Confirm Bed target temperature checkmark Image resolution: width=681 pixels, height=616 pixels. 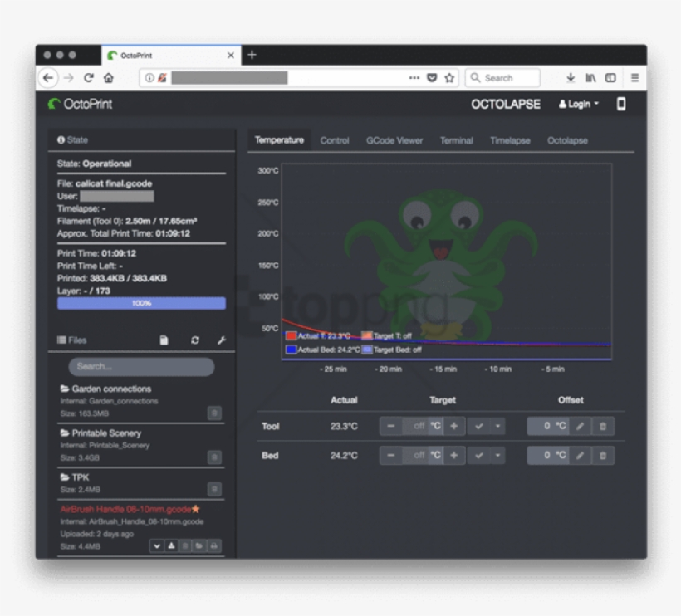coord(479,456)
